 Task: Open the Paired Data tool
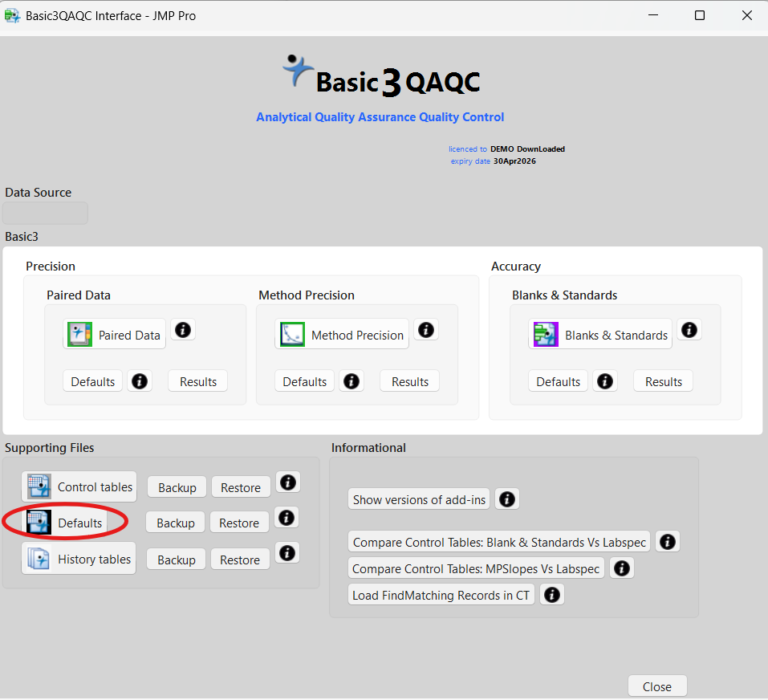click(114, 335)
